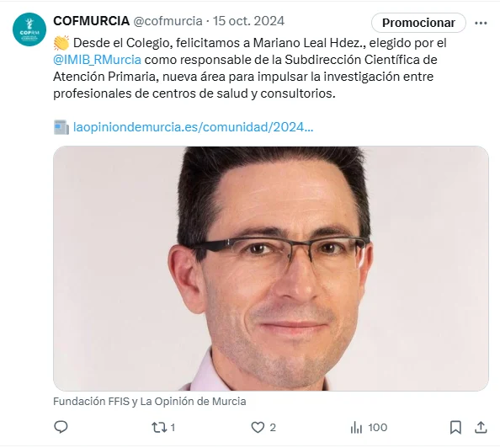The image size is (500, 448).
Task: Bookmark this tweet
Action: tap(455, 427)
